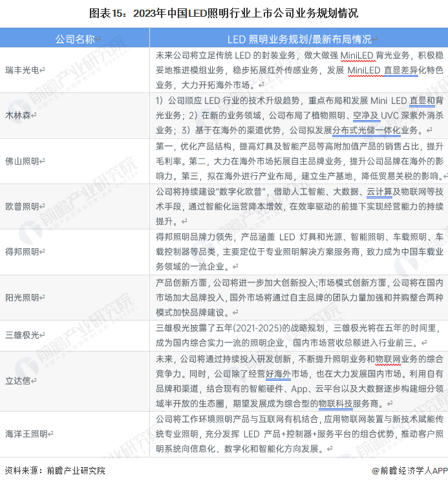Click 阳光照明's plan text about 产品创新方面
The height and width of the screenshot is (484, 448).
click(299, 297)
